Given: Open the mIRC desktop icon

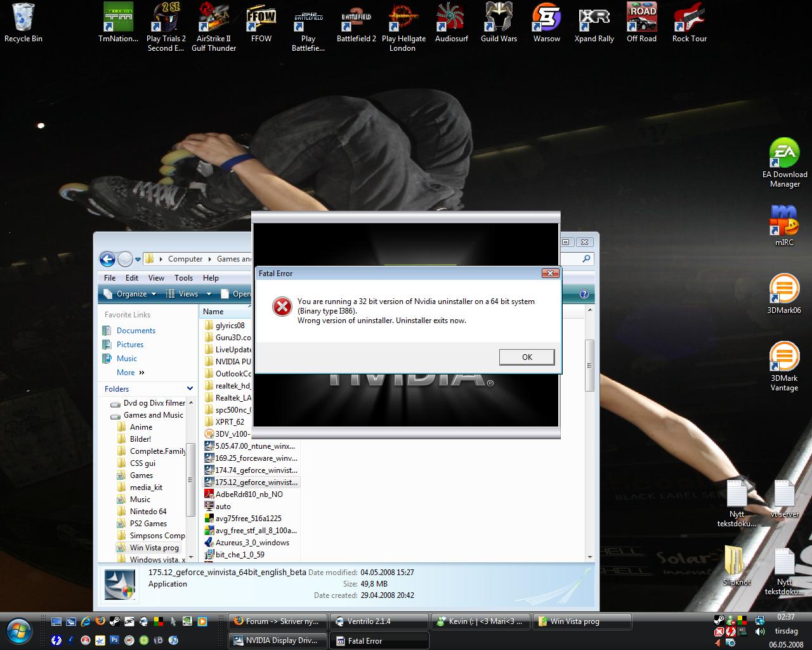Looking at the screenshot, I should point(784,225).
